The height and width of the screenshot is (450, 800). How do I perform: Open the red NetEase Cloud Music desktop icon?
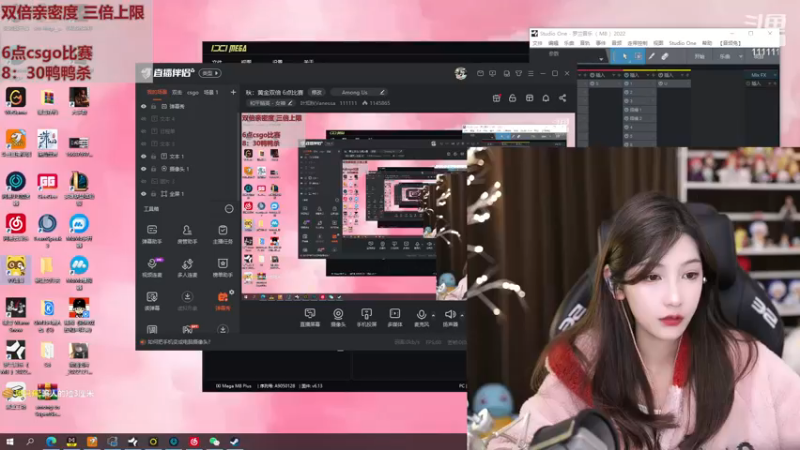point(16,223)
